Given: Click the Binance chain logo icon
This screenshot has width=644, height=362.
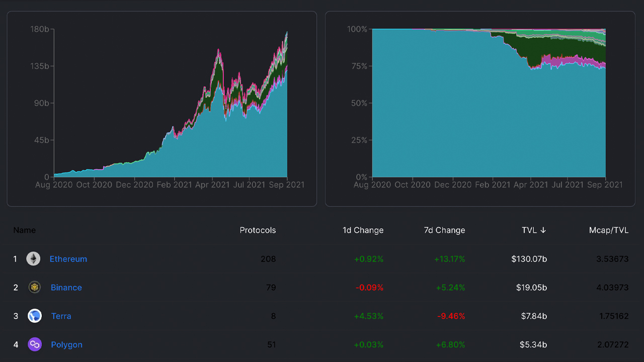Looking at the screenshot, I should (x=34, y=288).
